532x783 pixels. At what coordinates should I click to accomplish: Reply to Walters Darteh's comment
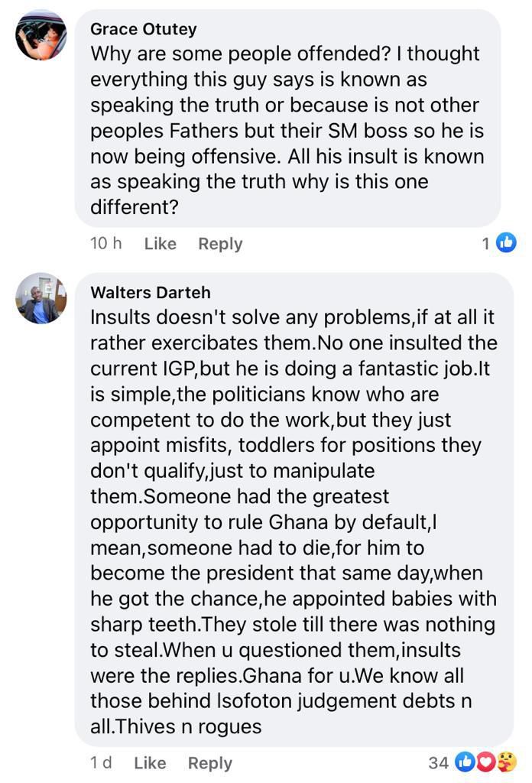[209, 762]
